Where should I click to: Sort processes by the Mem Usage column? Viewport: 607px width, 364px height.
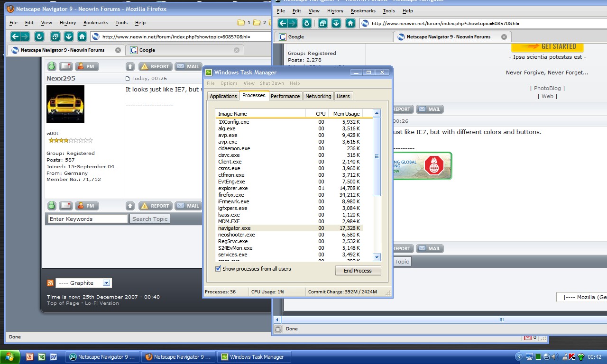pos(347,114)
